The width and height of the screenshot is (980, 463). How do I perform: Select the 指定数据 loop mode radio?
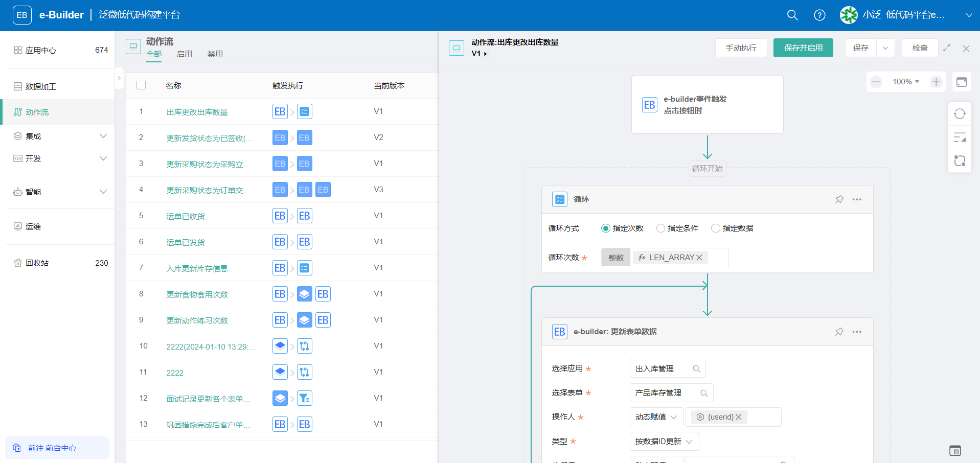(x=716, y=228)
